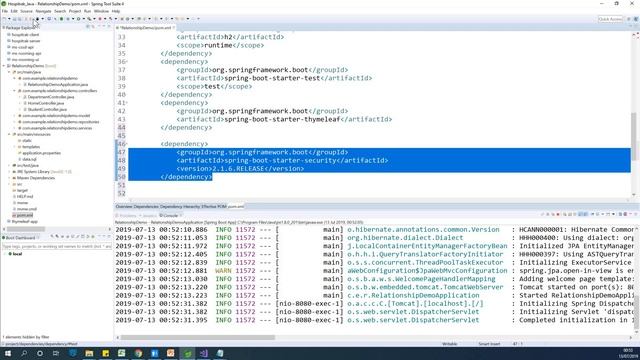Open the File menu

[x=5, y=11]
